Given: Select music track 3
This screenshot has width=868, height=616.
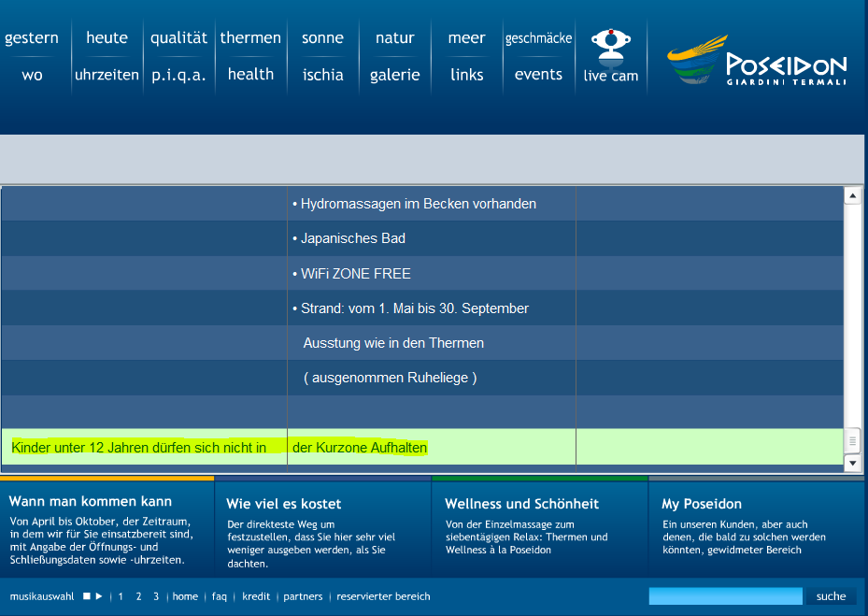Looking at the screenshot, I should click(156, 596).
